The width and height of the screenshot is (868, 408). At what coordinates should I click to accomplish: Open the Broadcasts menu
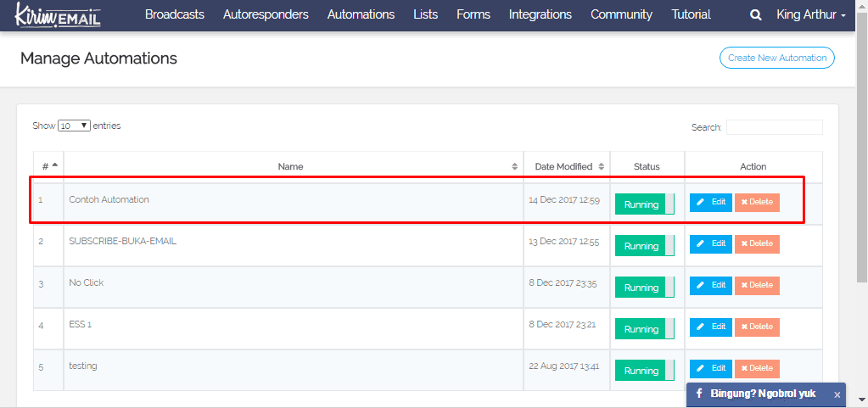coord(174,15)
